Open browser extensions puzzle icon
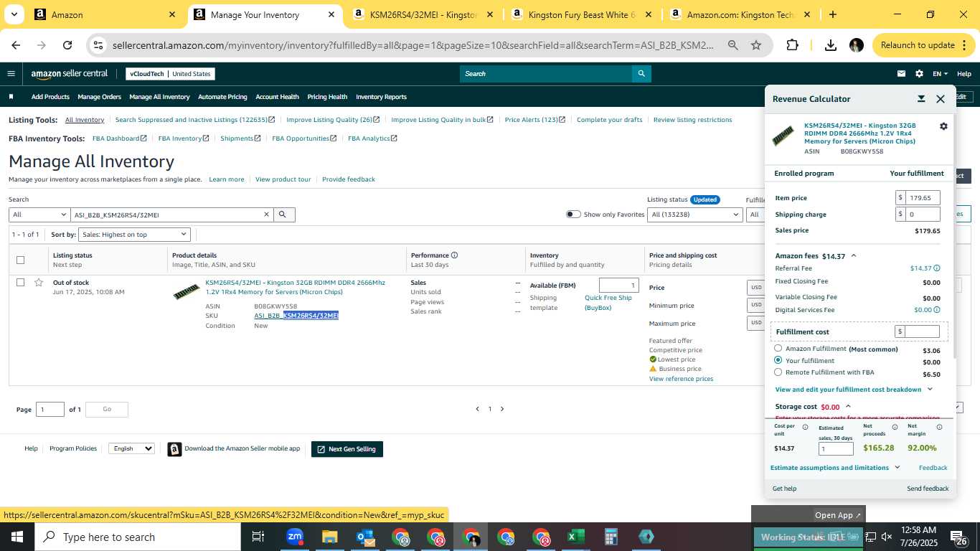 (792, 45)
